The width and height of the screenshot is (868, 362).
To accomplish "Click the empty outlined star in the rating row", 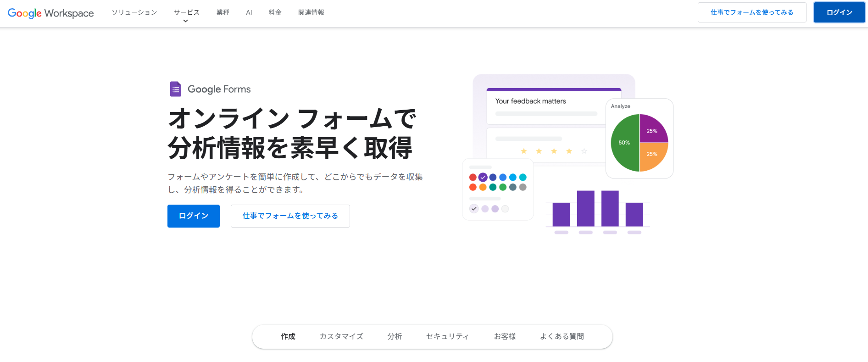I will tap(584, 151).
